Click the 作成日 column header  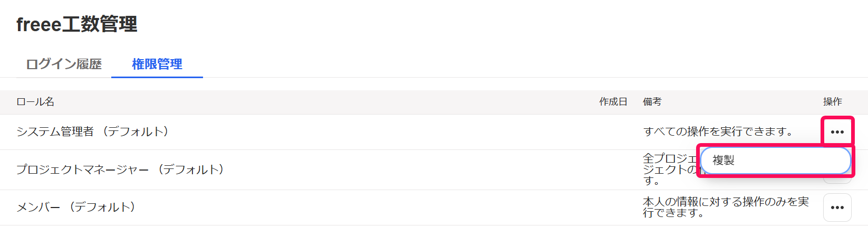point(613,102)
